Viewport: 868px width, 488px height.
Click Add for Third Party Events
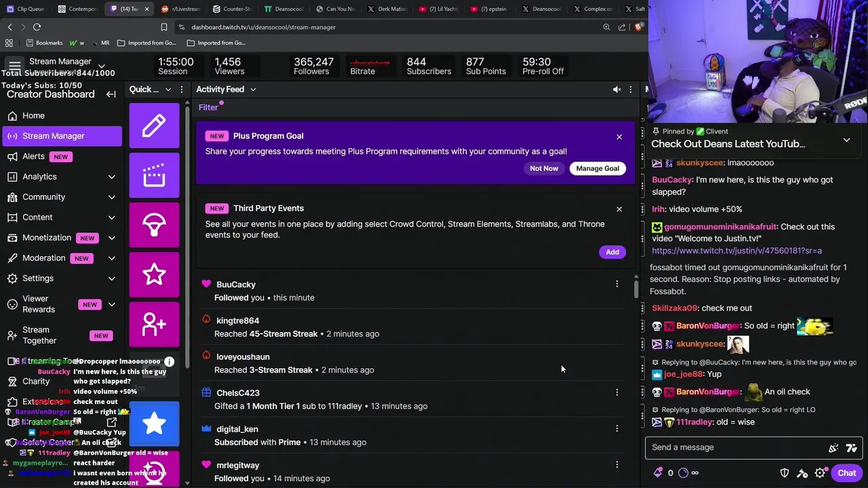(612, 252)
